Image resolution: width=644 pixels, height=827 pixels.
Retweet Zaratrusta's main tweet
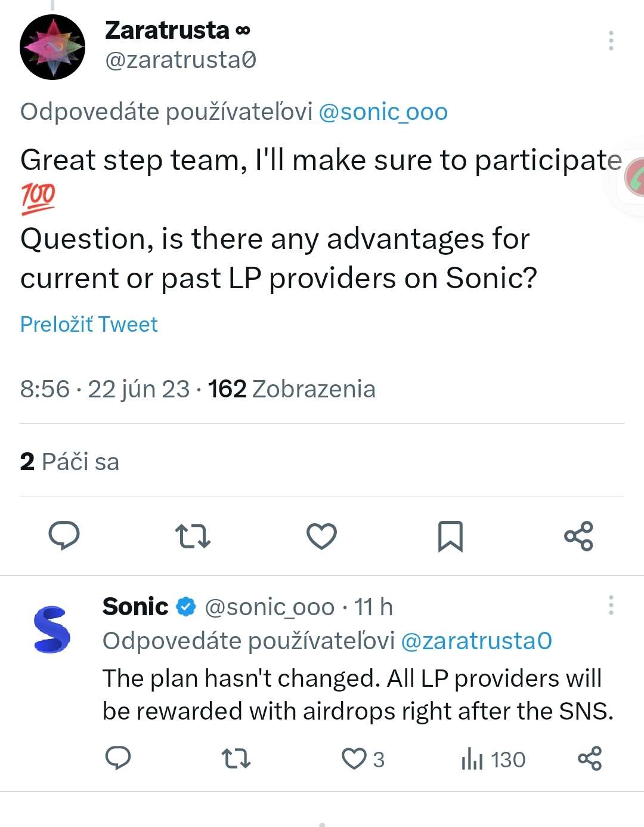click(193, 536)
